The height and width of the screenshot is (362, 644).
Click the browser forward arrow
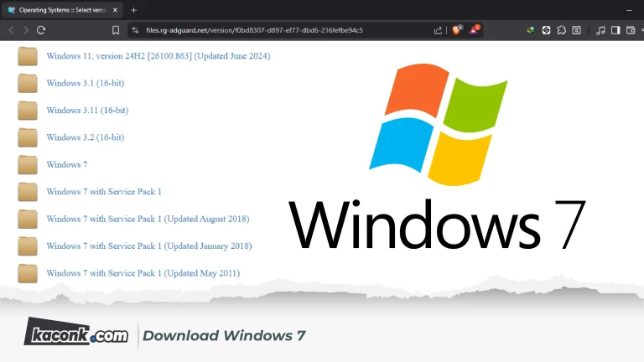point(26,30)
